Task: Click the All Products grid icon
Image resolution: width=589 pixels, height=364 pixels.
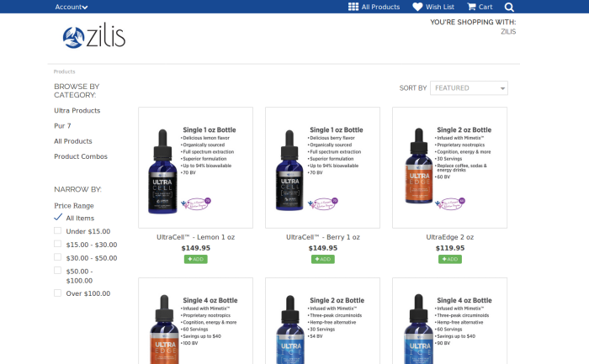Action: click(x=353, y=7)
